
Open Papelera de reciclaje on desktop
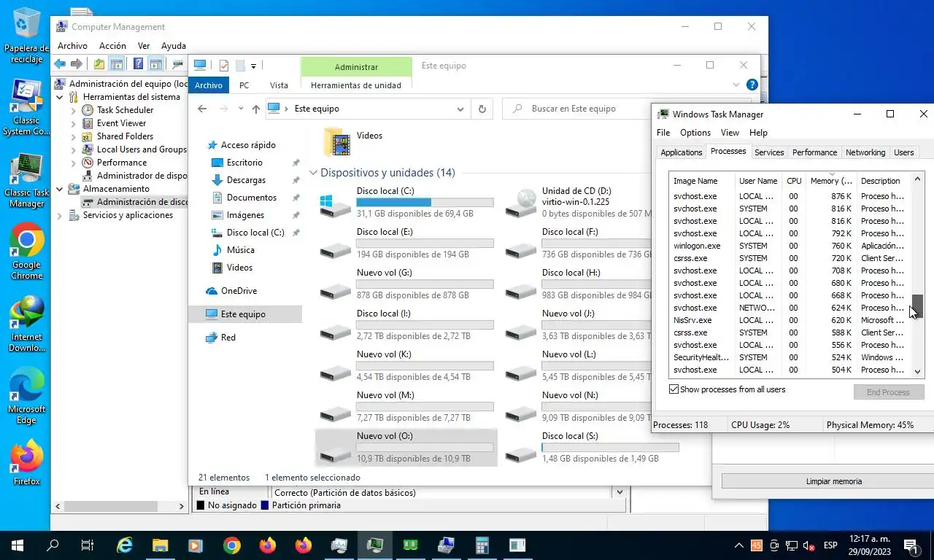26,35
